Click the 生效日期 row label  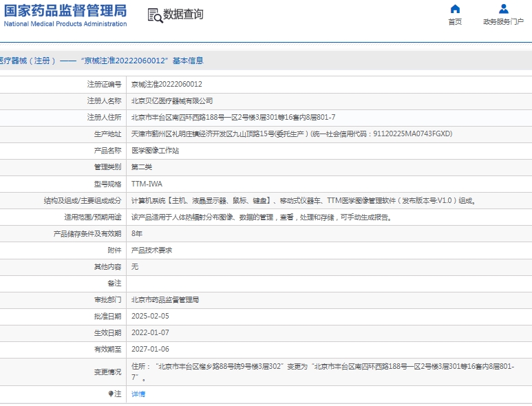pos(107,333)
